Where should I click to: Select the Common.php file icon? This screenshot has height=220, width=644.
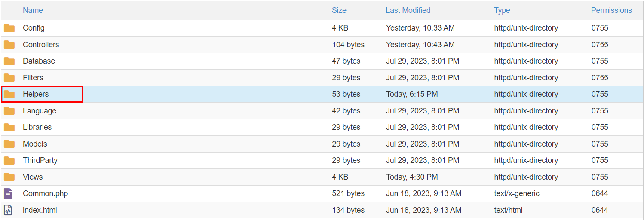click(x=8, y=193)
